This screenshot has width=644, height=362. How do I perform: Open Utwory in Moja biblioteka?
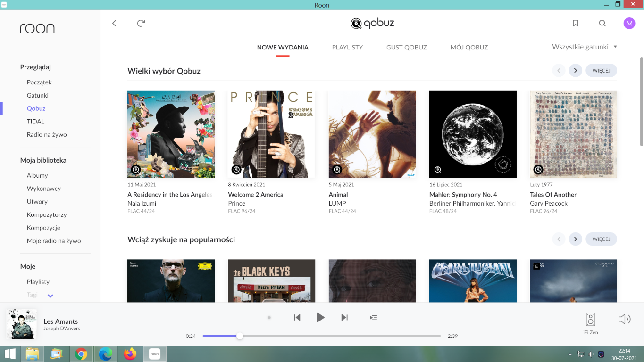tap(37, 202)
